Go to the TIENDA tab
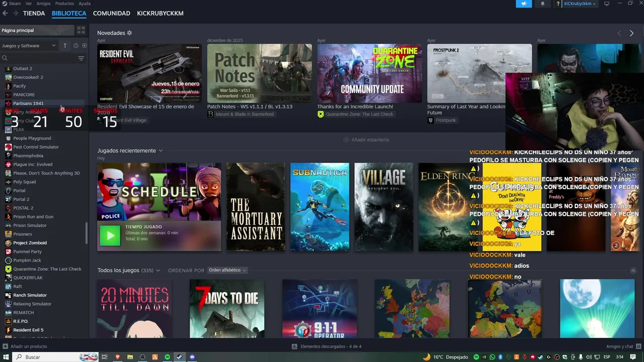 (34, 13)
